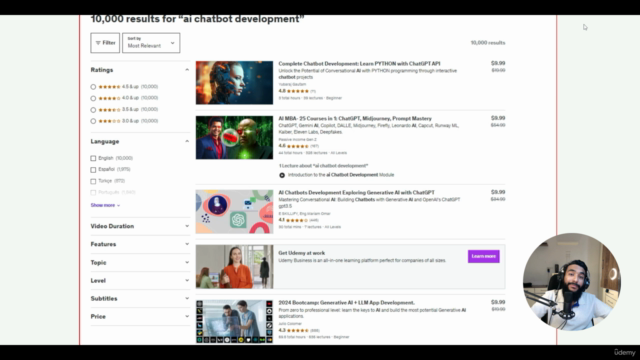Open AI Chatbots Development Exploring Generative AI title
Screen dimensions: 640x360
356,193
